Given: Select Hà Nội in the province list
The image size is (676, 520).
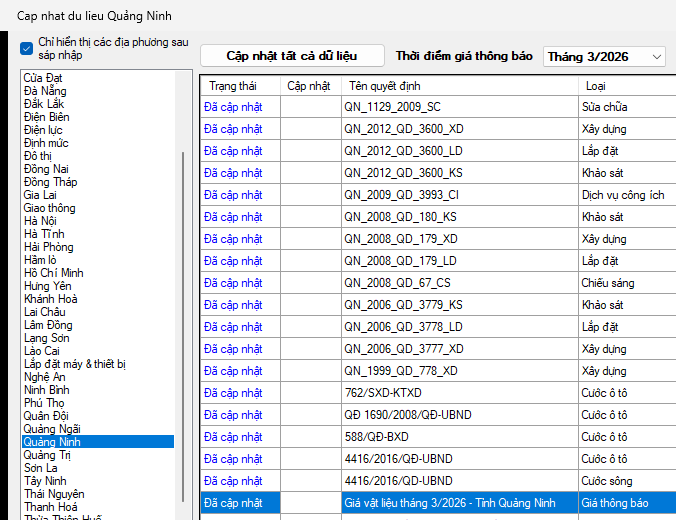Looking at the screenshot, I should [40, 221].
